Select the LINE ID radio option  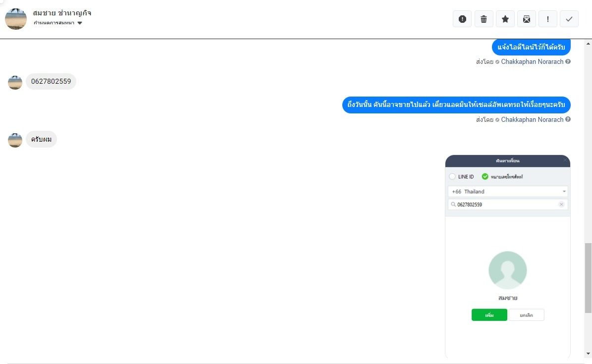(x=452, y=177)
